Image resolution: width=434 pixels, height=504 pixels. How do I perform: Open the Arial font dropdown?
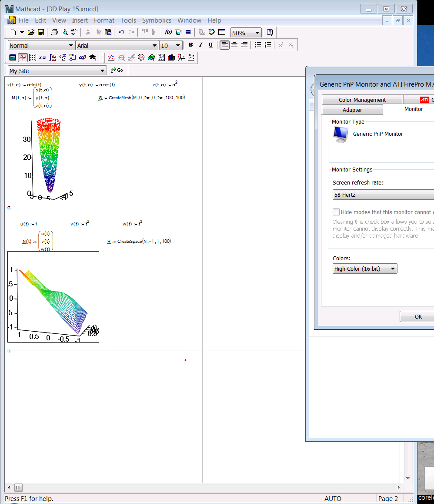(x=154, y=46)
